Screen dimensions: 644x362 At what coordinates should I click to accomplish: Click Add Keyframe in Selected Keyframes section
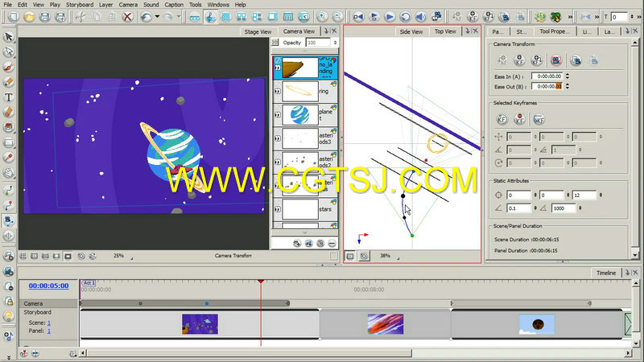tap(502, 119)
